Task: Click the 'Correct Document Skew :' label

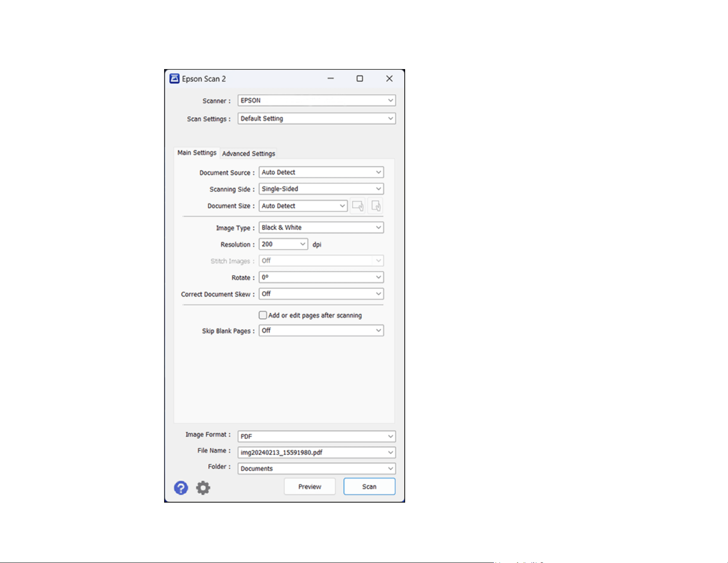Action: coord(218,294)
